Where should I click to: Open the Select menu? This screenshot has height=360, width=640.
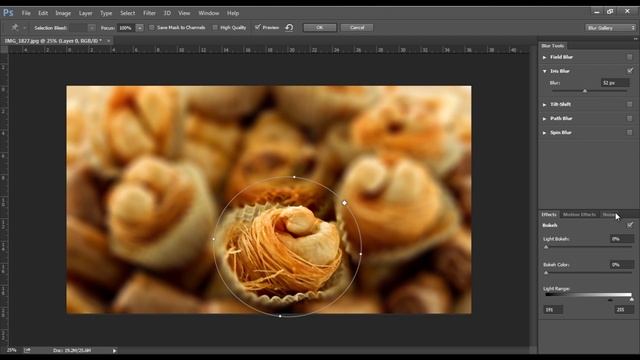coord(127,13)
